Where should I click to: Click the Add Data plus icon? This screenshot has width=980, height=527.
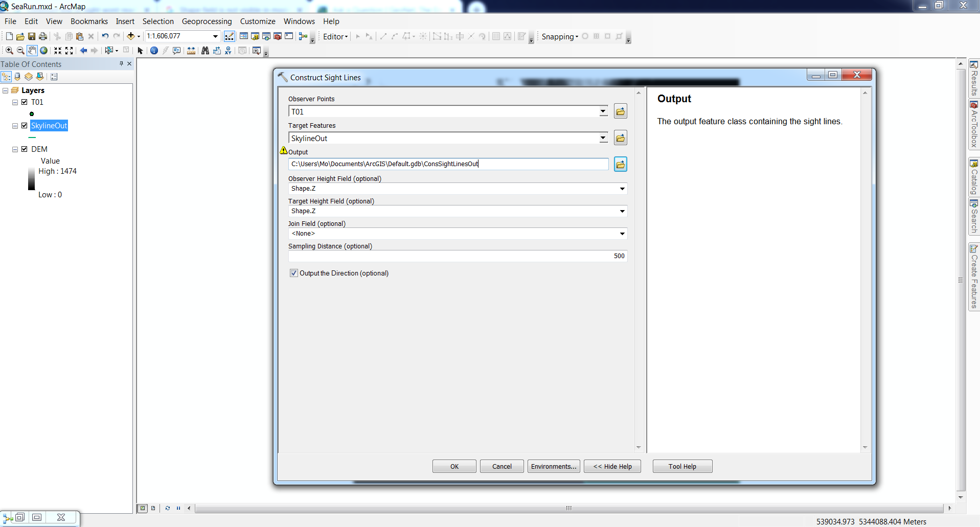[131, 36]
